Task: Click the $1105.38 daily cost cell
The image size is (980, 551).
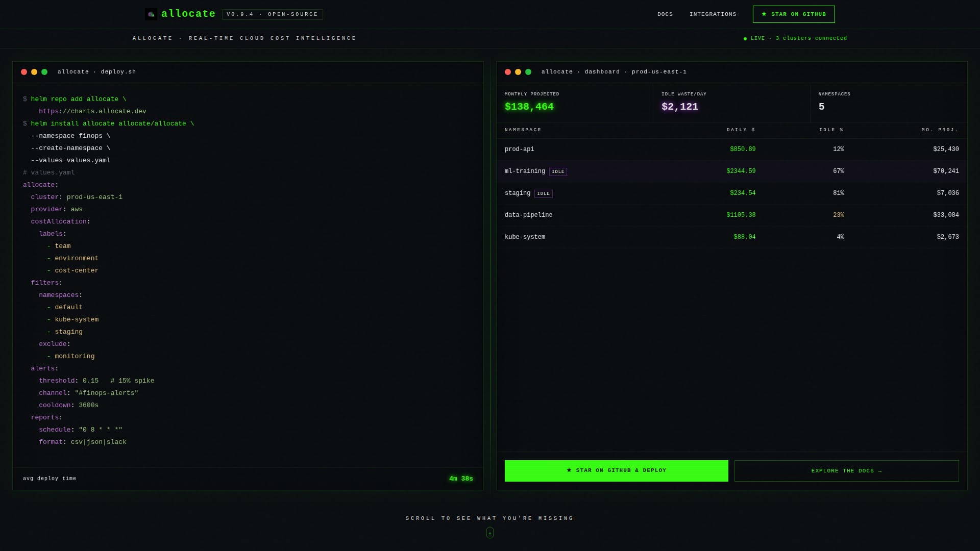Action: (x=741, y=215)
